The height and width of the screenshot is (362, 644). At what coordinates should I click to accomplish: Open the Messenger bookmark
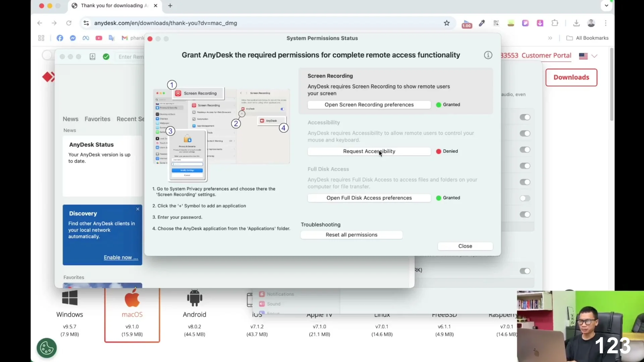coord(73,38)
